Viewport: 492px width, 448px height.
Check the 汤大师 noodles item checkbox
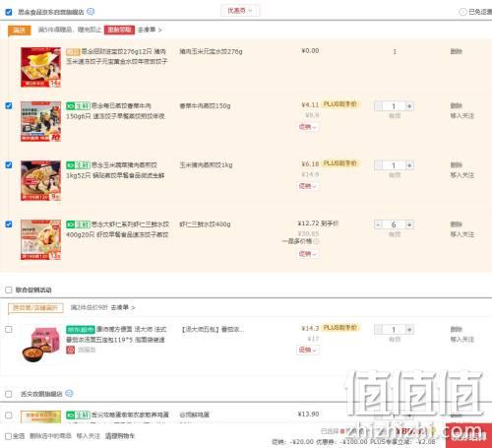coord(9,329)
